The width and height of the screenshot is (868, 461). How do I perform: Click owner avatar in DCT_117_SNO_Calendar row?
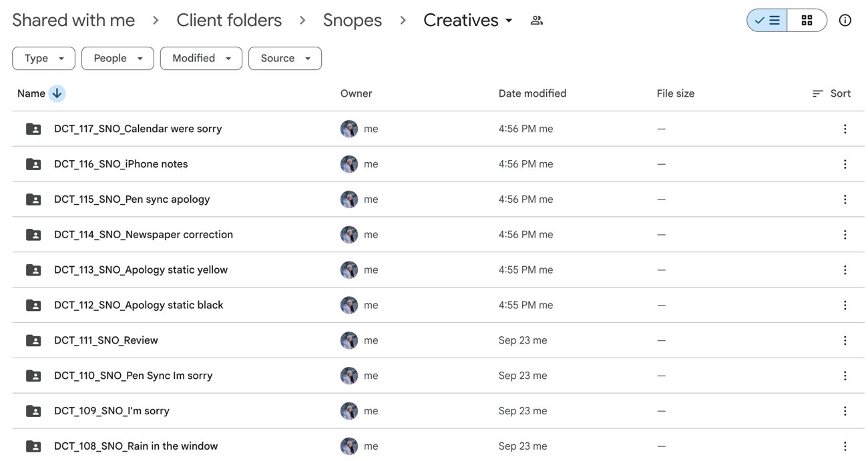tap(349, 129)
